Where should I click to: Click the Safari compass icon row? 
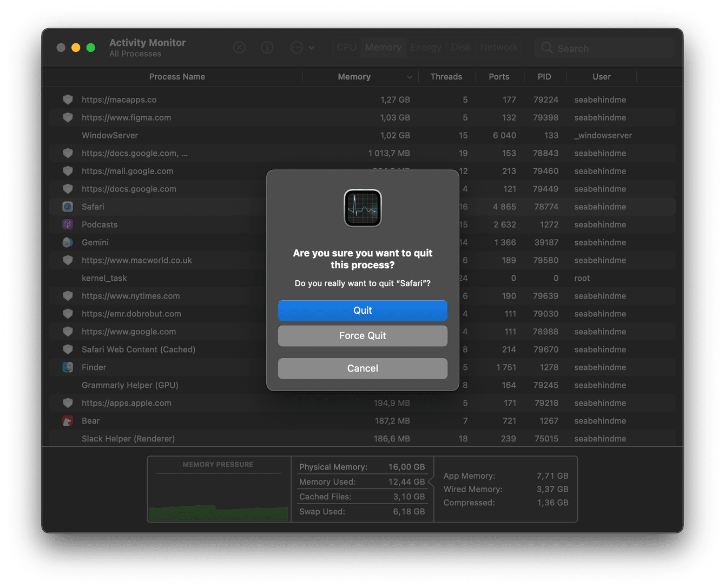click(68, 207)
